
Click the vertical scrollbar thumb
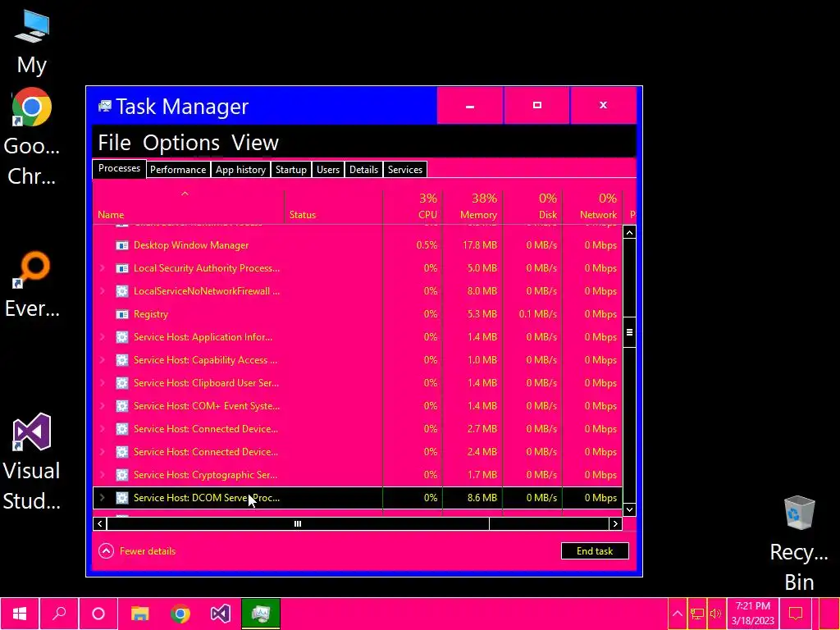coord(629,332)
